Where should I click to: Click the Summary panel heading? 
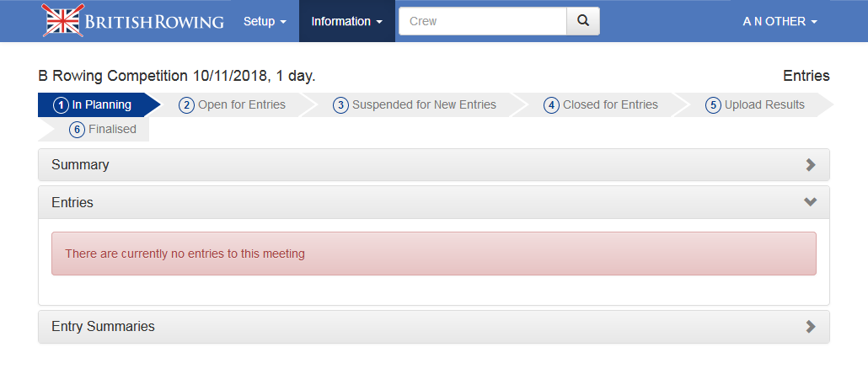[x=81, y=165]
